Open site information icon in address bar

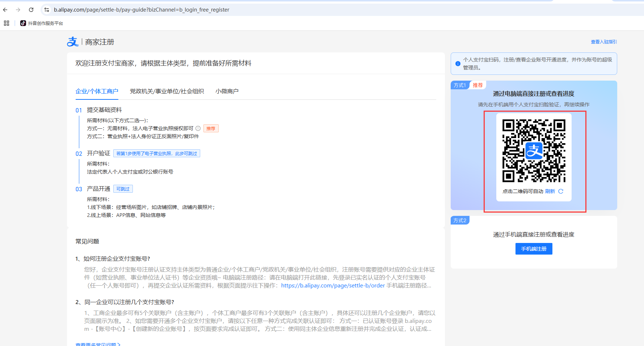pyautogui.click(x=47, y=10)
